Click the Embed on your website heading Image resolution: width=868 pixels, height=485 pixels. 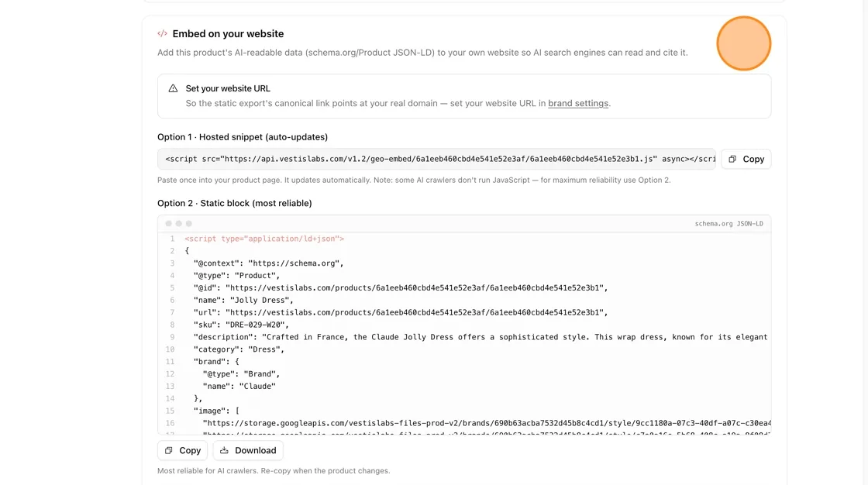(228, 34)
